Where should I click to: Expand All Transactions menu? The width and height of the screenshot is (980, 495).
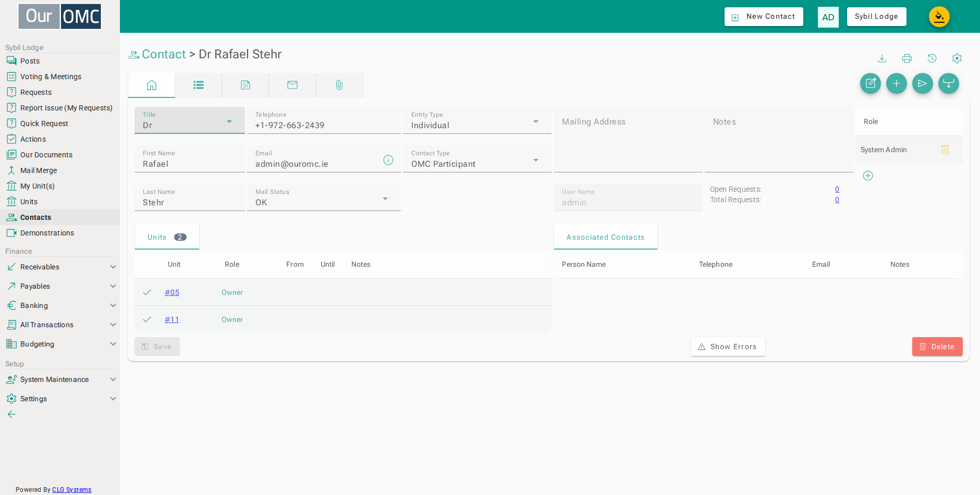tap(60, 325)
